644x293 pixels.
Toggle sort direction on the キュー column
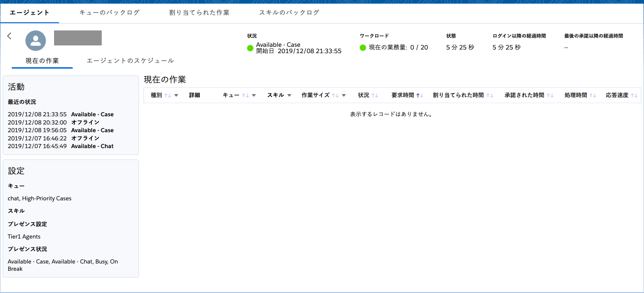point(246,95)
